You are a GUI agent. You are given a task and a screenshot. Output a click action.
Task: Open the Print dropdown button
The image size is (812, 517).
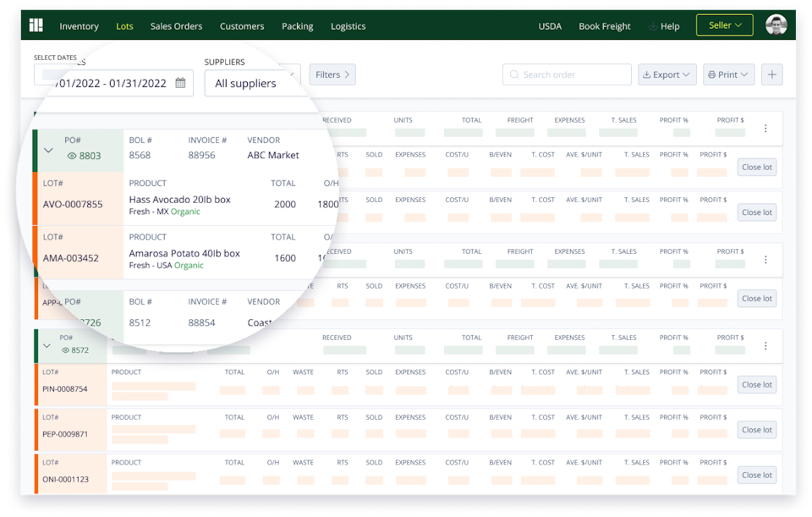[727, 74]
